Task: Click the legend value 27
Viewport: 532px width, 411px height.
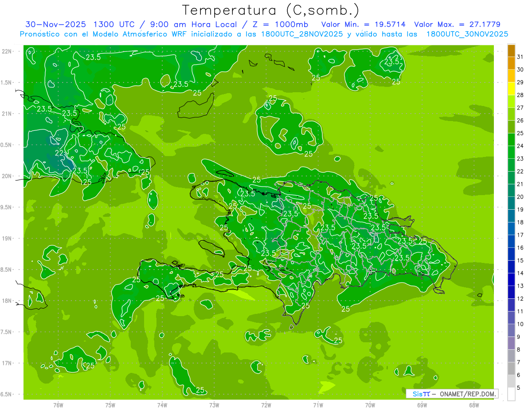Action: tap(520, 108)
